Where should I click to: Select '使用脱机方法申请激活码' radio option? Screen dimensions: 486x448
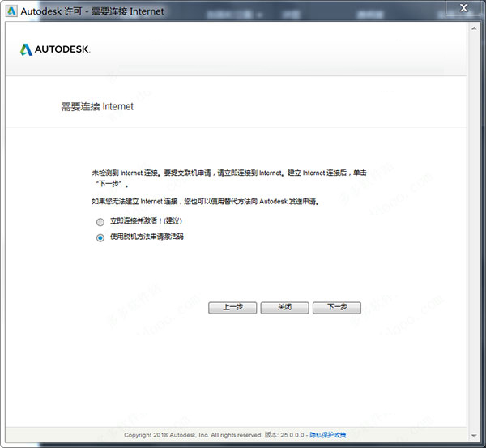pos(100,238)
